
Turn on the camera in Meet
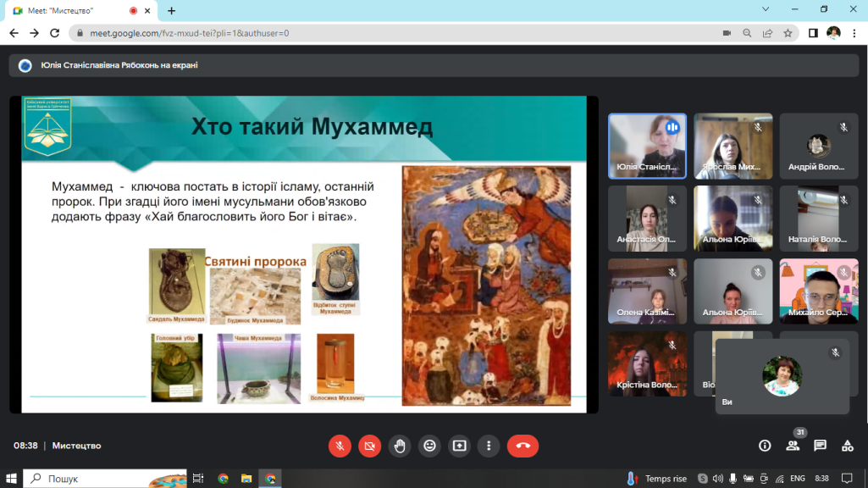369,446
